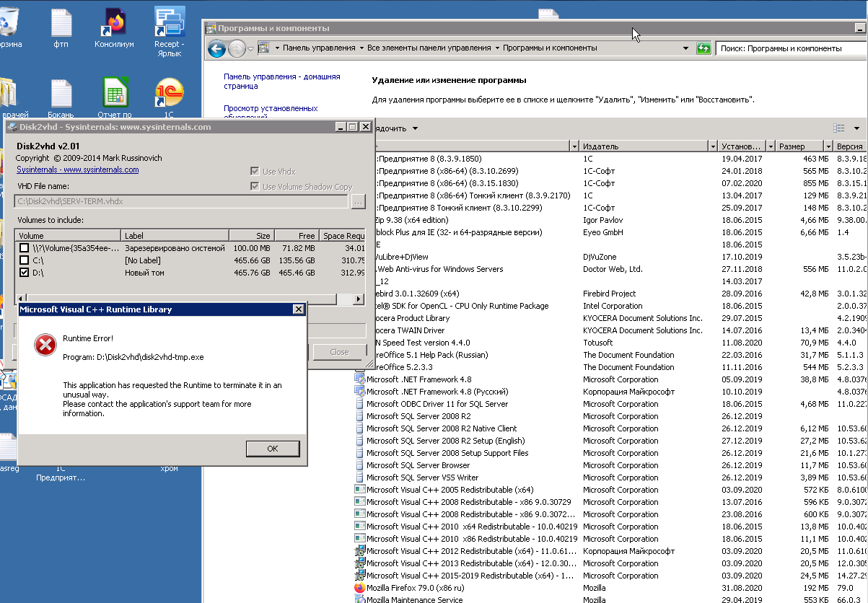Expand the arrow after Все элементы панели управления
Screen dimensions: 868x603
coord(497,48)
